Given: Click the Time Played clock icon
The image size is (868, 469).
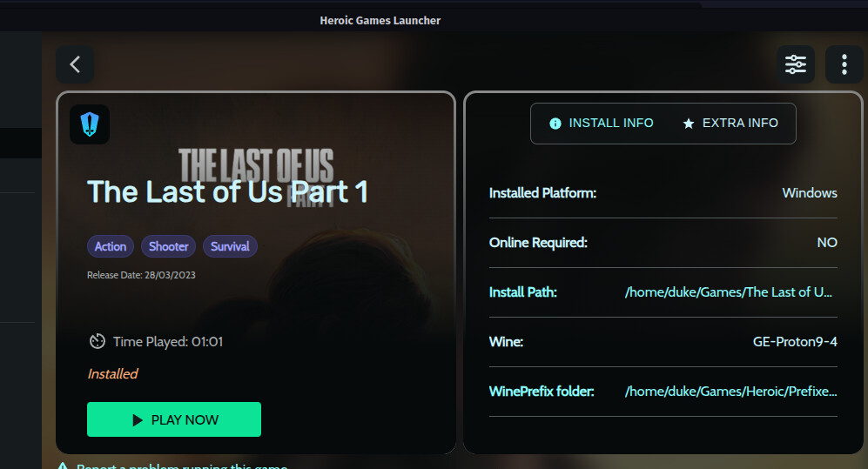Looking at the screenshot, I should click(x=98, y=341).
